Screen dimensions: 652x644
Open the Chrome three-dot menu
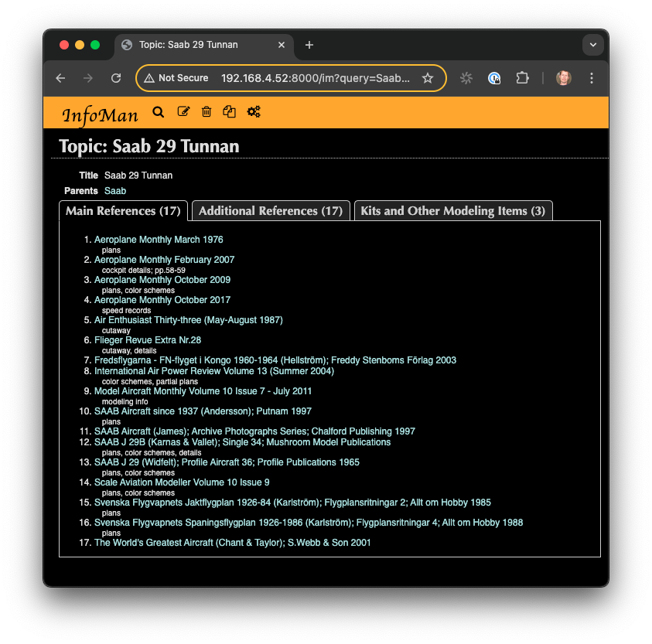point(592,78)
